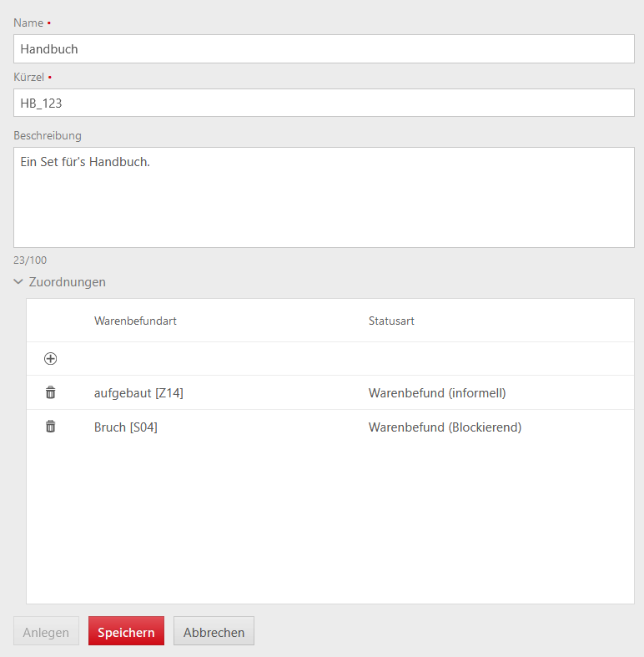Sort by the Statusart column header

391,321
